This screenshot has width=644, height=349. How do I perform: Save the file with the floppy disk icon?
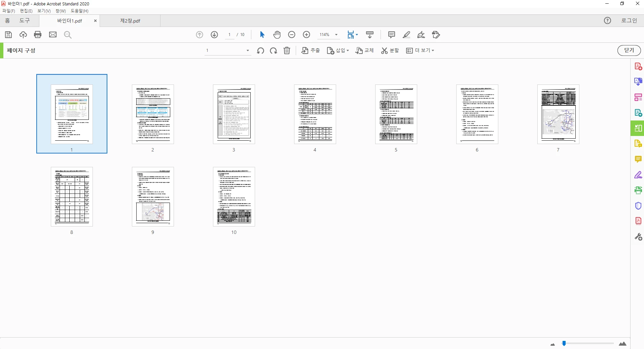tap(8, 35)
